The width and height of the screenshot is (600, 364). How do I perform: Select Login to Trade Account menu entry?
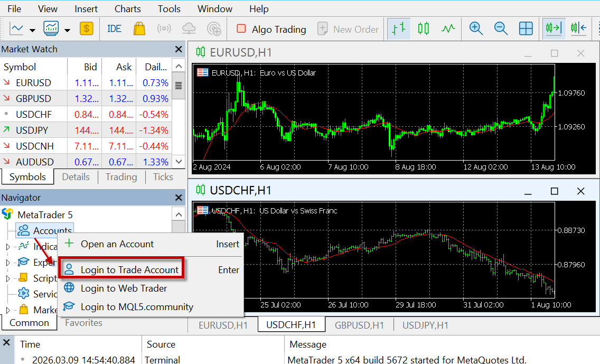129,270
